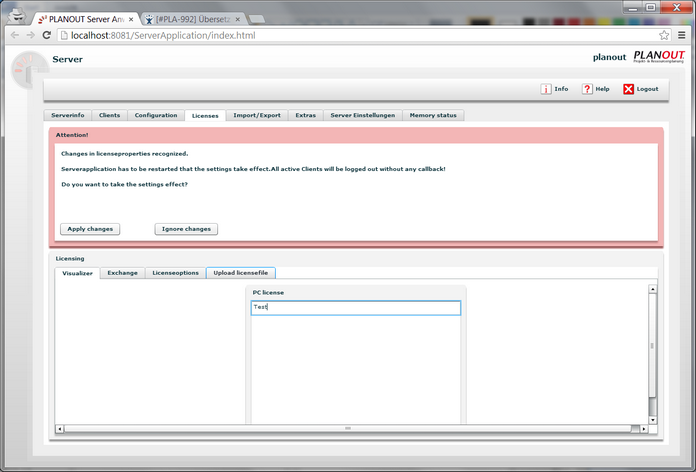Minimize the browser window
The width and height of the screenshot is (696, 472).
tap(633, 8)
